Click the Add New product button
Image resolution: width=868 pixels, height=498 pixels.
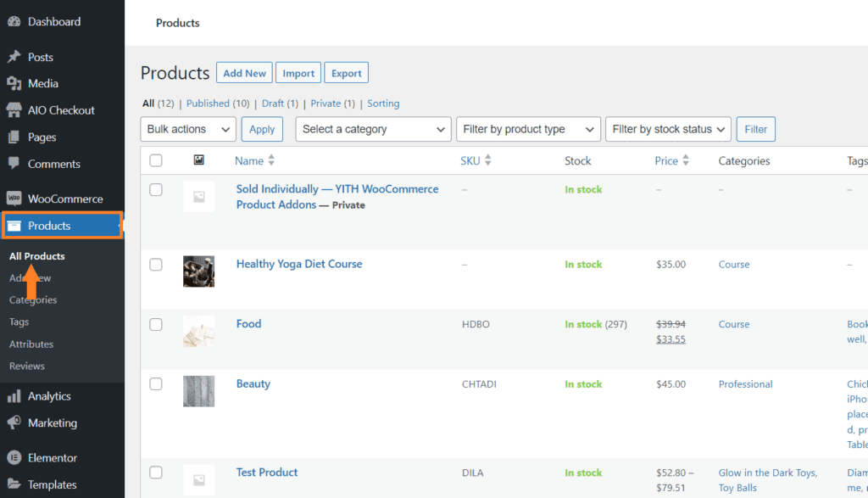pos(244,72)
